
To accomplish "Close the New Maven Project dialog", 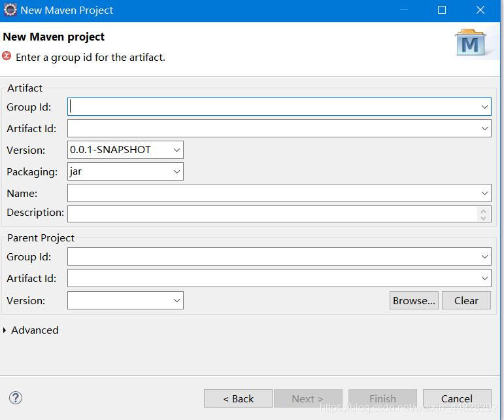I will pos(480,10).
